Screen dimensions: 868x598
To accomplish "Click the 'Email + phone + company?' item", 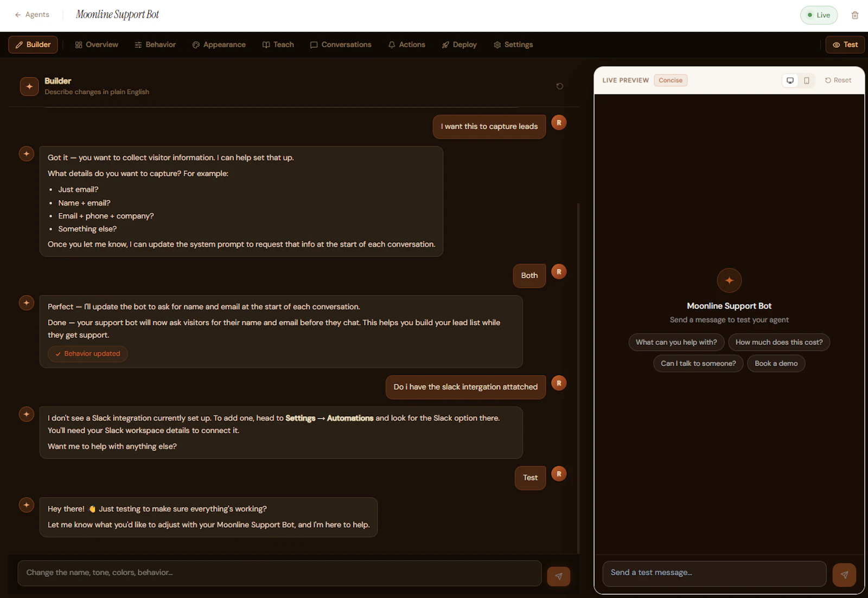I will click(106, 216).
